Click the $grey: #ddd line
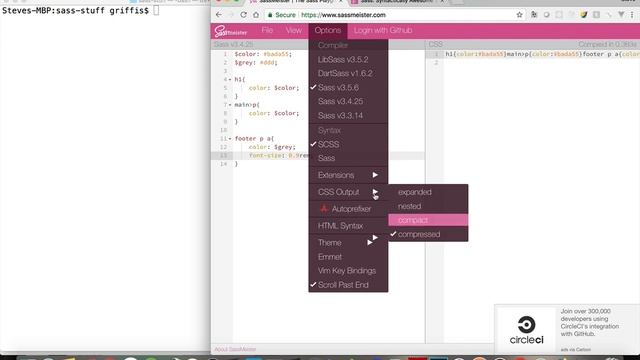Screen dimensions: 640x360 coord(256,62)
